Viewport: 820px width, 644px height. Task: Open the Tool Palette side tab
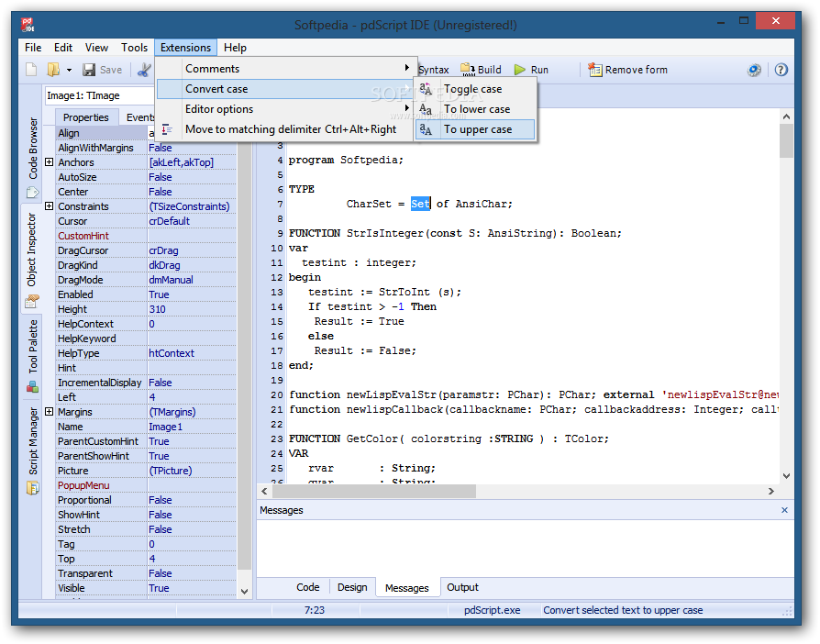tap(32, 346)
